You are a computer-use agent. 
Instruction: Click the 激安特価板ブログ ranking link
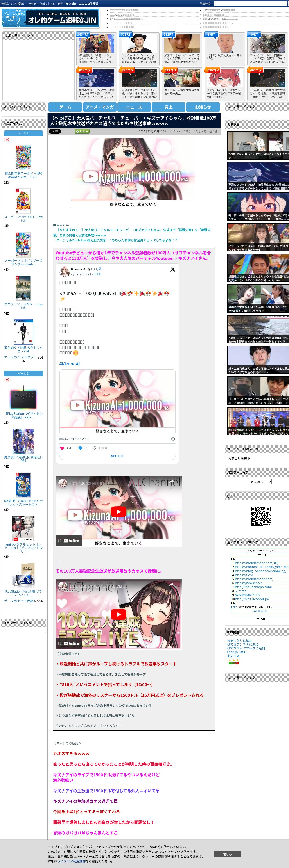tap(248, 595)
